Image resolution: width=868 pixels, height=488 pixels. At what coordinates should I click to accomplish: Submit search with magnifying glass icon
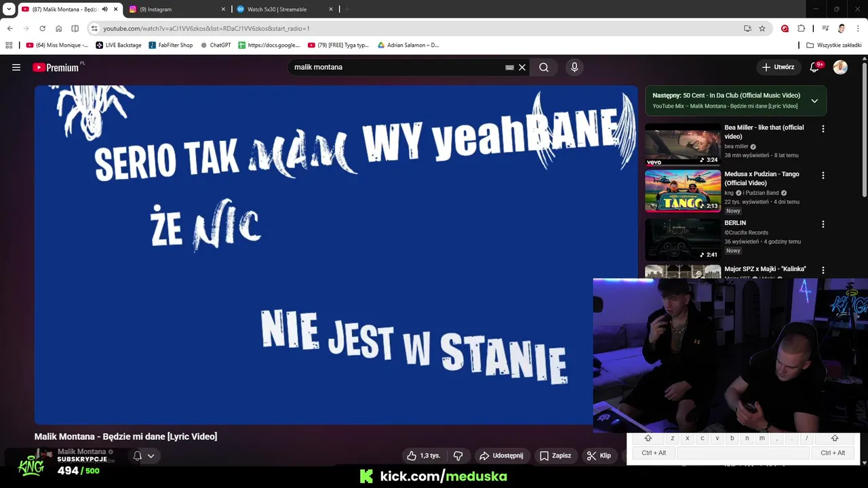pyautogui.click(x=544, y=67)
